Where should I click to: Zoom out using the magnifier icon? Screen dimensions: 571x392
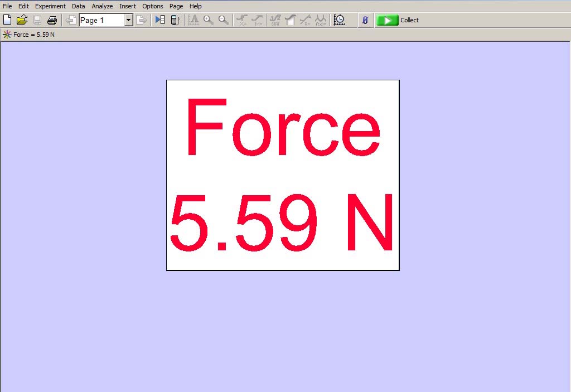point(222,20)
